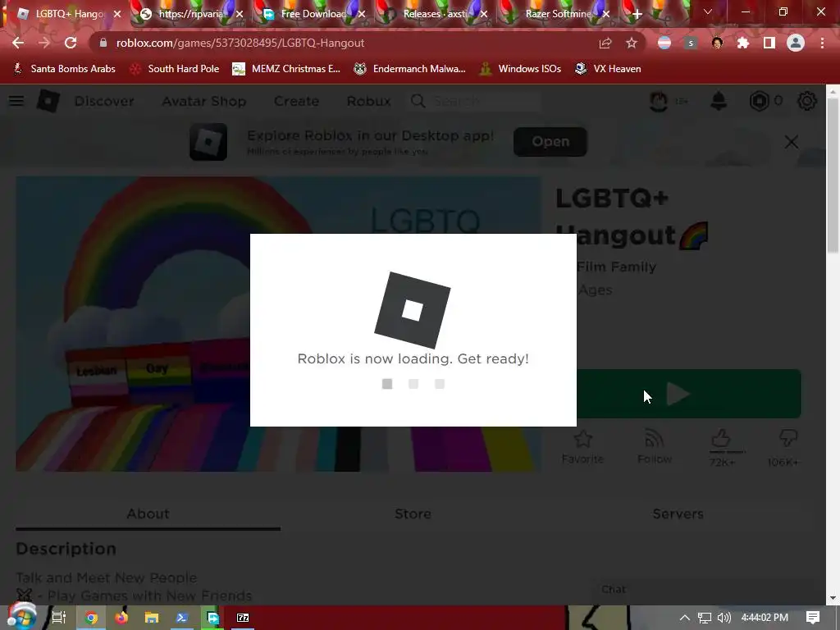840x630 pixels.
Task: Open the Chat bar at the bottom
Action: 702,589
